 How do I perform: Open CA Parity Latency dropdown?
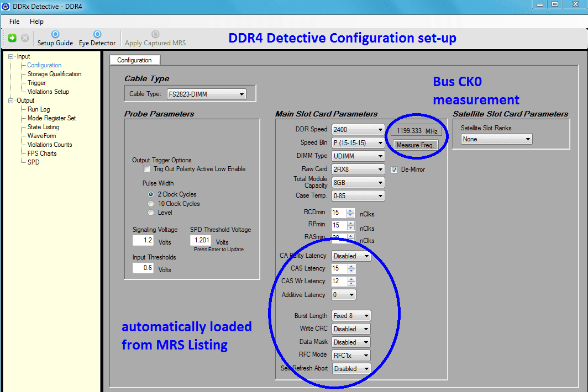(351, 256)
